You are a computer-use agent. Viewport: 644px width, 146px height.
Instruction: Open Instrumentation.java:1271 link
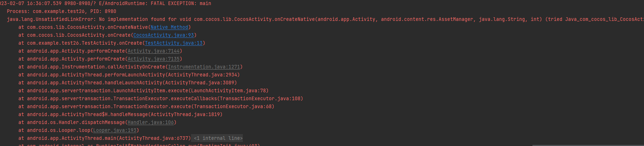204,67
